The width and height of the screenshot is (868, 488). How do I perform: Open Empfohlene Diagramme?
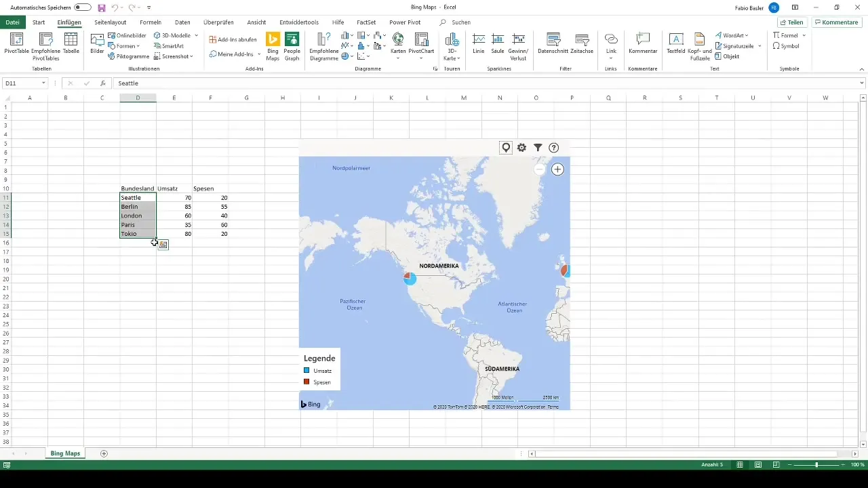coord(323,45)
